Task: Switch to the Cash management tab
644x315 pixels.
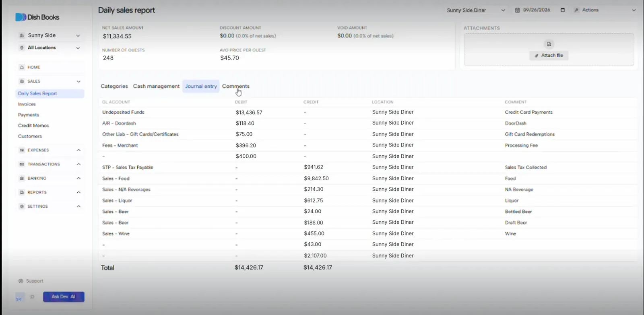Action: coord(156,86)
